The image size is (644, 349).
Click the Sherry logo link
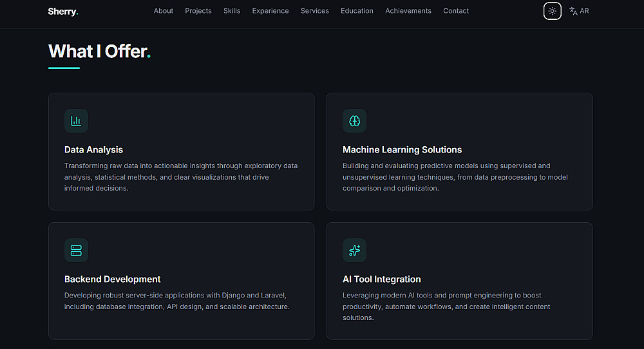pyautogui.click(x=63, y=11)
